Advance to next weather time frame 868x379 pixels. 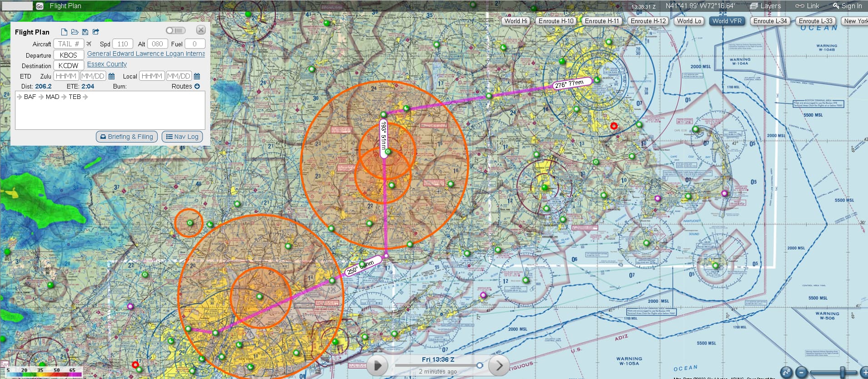point(499,365)
